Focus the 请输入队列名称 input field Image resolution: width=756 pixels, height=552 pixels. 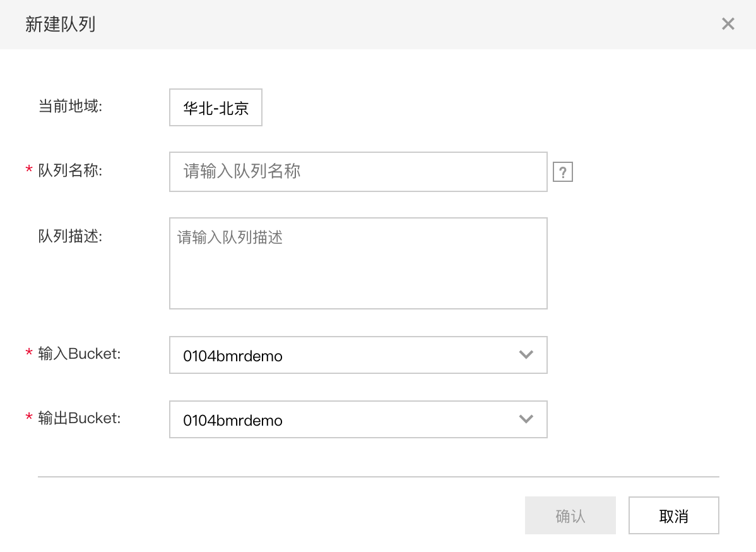(358, 171)
